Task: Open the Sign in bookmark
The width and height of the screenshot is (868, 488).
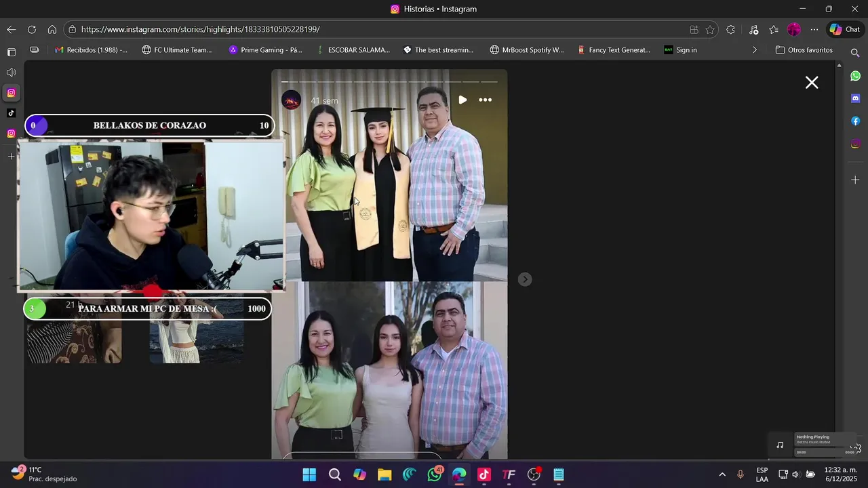Action: point(681,50)
